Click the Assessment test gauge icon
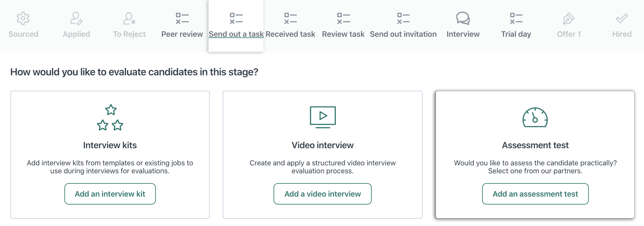644x226 pixels. click(x=535, y=117)
